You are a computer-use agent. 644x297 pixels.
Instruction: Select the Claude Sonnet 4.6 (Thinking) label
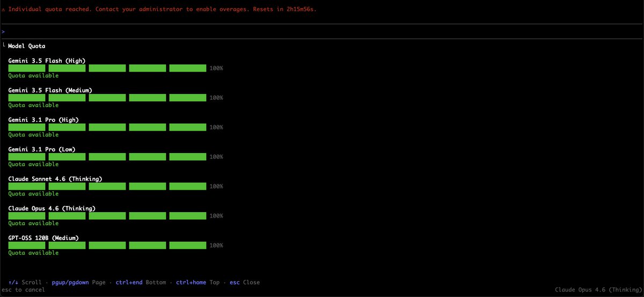click(x=55, y=179)
